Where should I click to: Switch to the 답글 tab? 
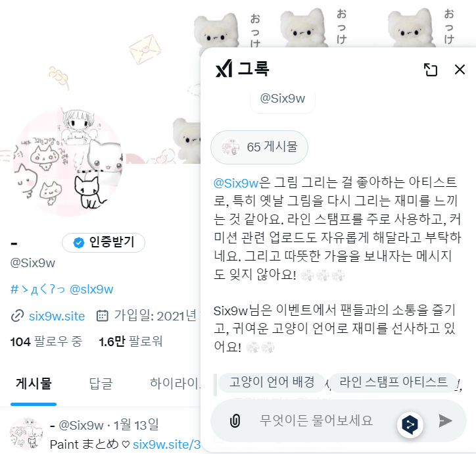(x=101, y=384)
